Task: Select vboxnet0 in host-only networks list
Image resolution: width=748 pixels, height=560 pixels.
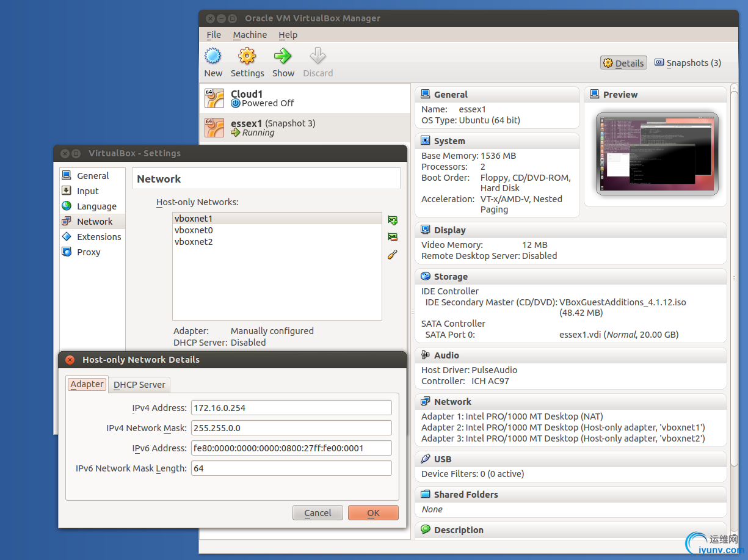Action: (x=277, y=230)
